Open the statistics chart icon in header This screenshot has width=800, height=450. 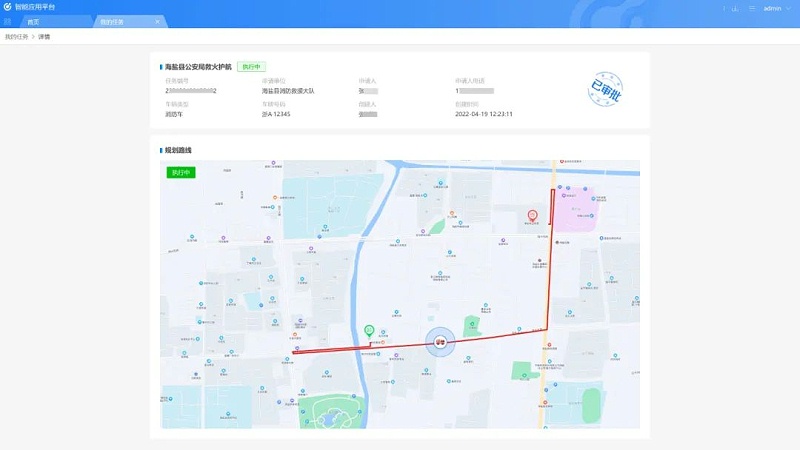coord(735,8)
